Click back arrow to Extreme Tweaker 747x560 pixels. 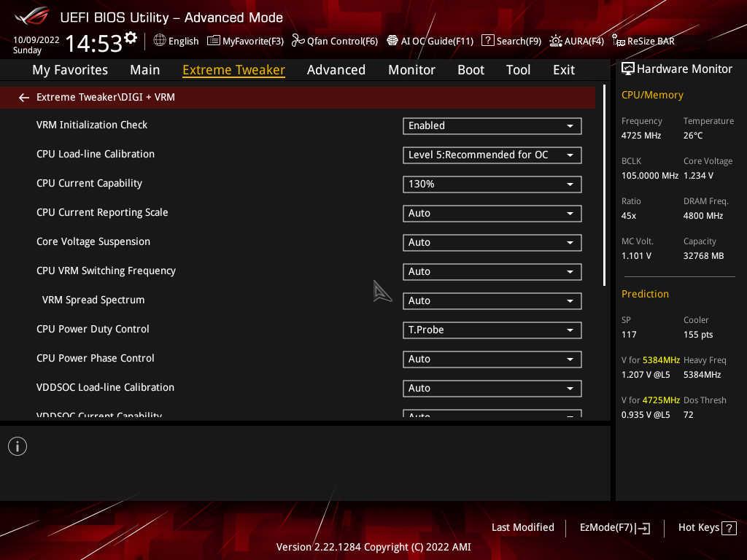pos(24,98)
